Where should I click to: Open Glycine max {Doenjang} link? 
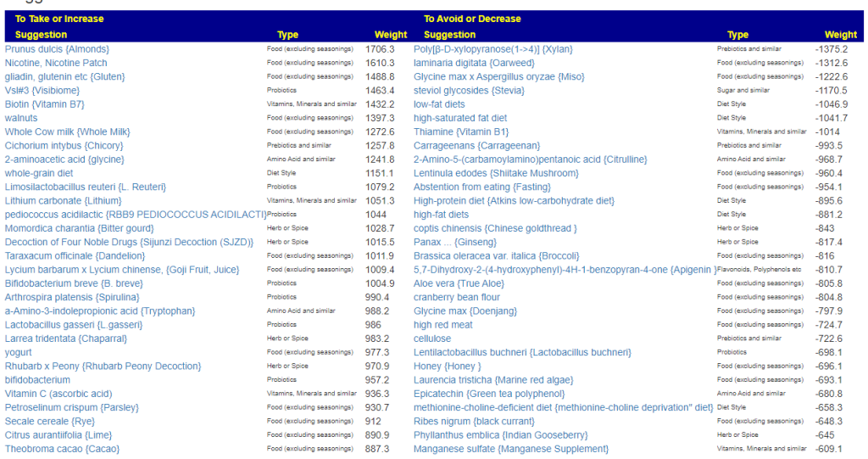coord(465,311)
